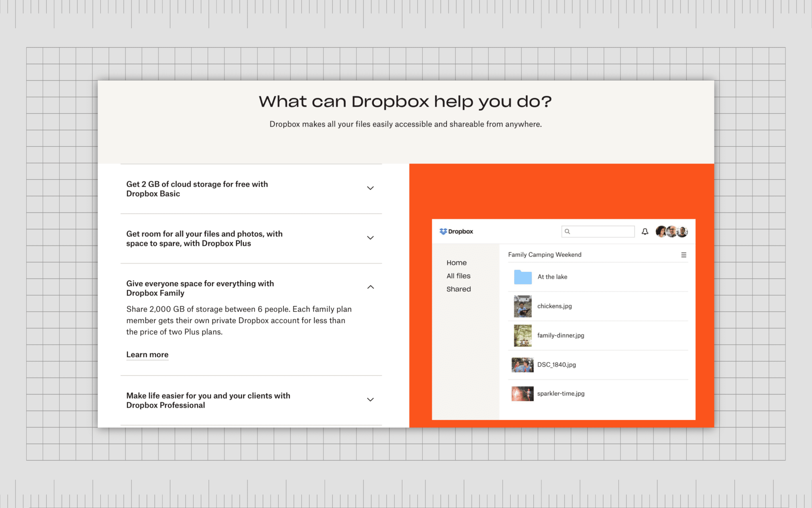Open the hamburger menu beside Family Camping Weekend

point(684,255)
